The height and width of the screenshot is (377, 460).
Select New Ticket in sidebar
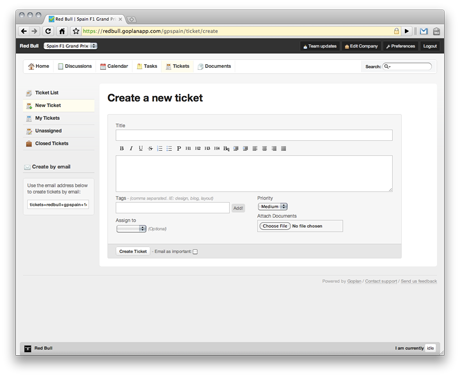tap(59, 105)
